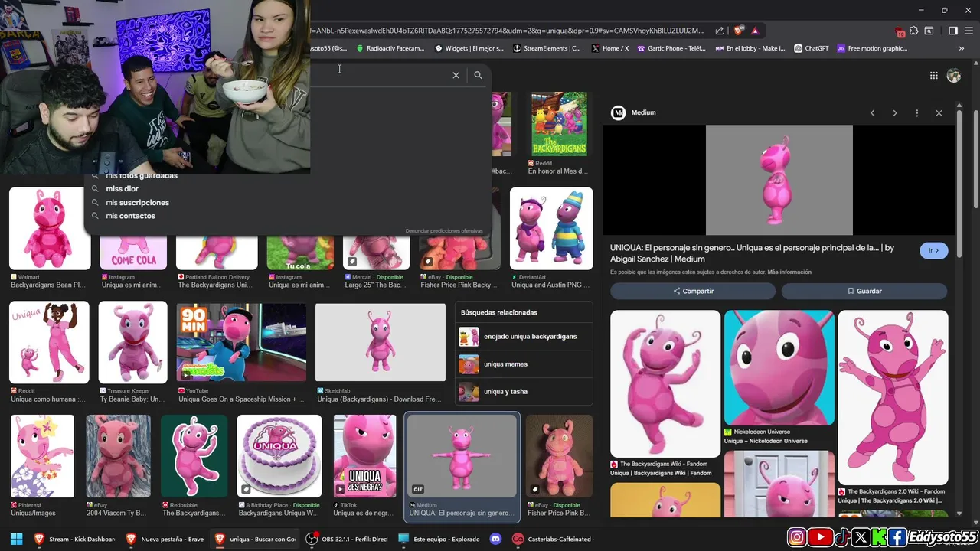The height and width of the screenshot is (551, 980).
Task: Open Pinterest Uniqua/Images result
Action: click(42, 456)
